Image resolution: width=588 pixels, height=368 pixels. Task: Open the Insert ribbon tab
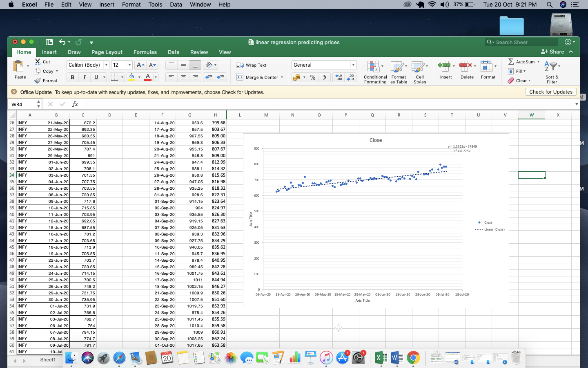tap(49, 52)
